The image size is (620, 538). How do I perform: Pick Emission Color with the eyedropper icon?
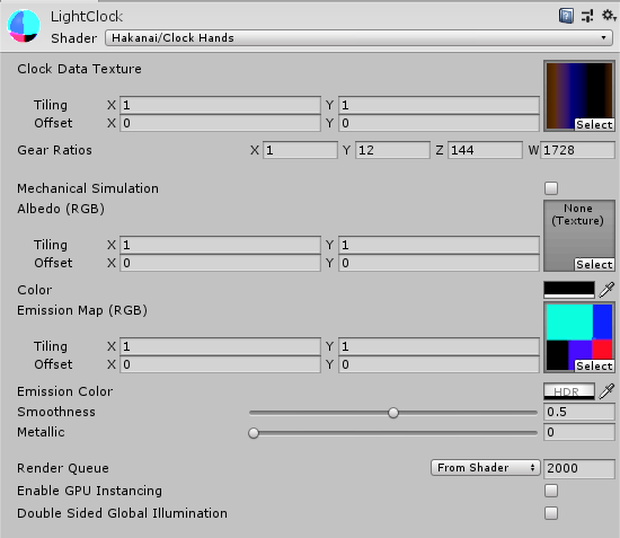pos(607,391)
